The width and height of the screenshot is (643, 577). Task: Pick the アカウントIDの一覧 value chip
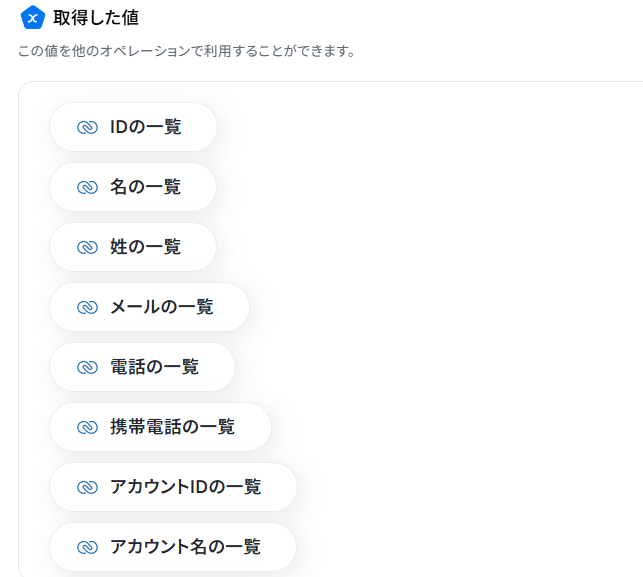click(x=185, y=487)
